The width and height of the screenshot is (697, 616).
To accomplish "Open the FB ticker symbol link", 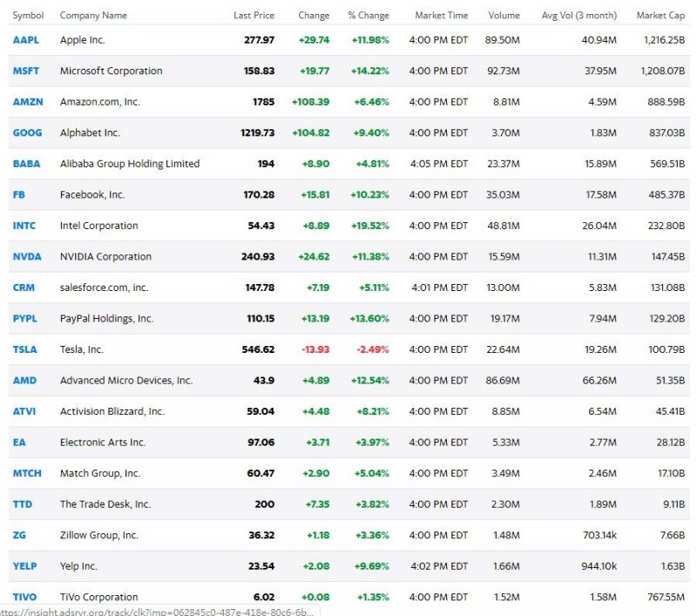I will pos(18,194).
